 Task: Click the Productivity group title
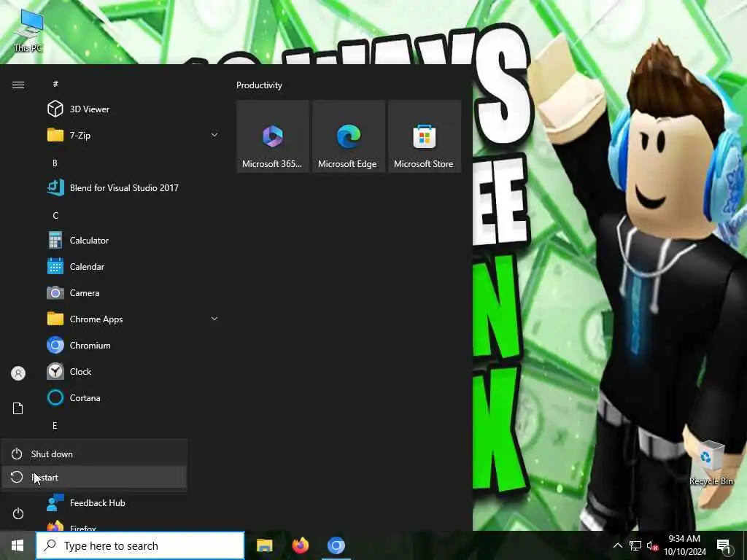click(259, 85)
